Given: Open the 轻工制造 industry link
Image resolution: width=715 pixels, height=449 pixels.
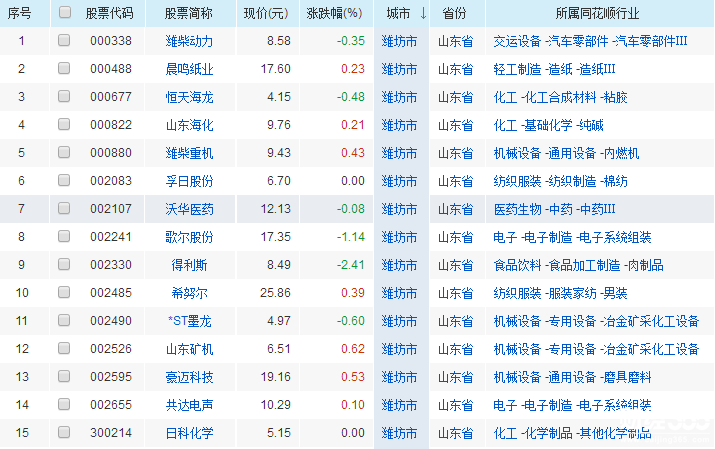Looking at the screenshot, I should pos(517,69).
